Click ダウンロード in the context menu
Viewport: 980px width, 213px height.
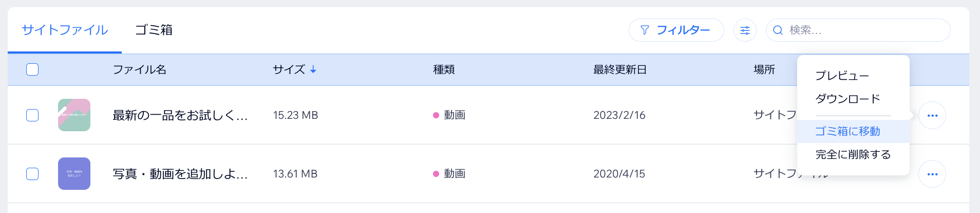pyautogui.click(x=847, y=99)
